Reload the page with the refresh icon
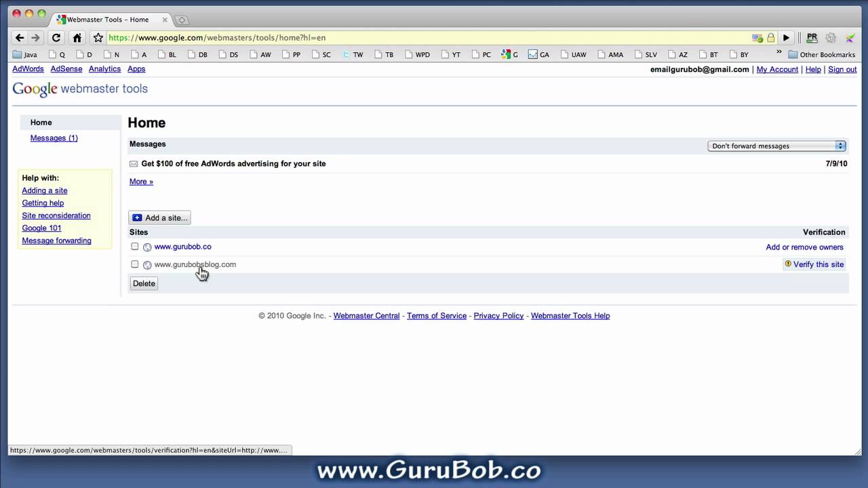868x488 pixels. coord(56,38)
